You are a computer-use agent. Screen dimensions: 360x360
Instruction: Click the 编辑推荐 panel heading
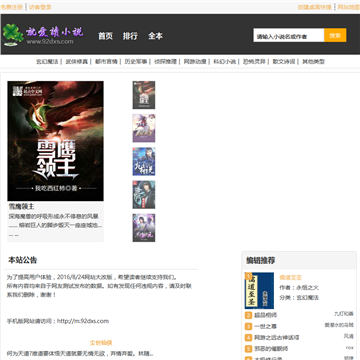261,260
